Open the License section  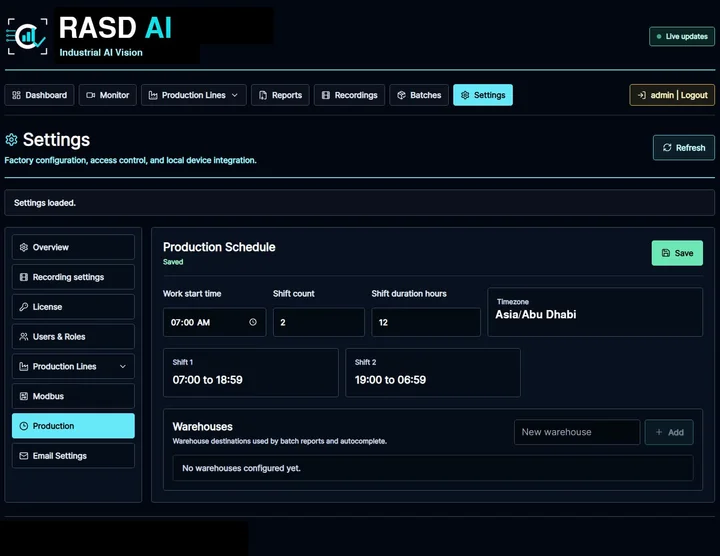point(73,307)
